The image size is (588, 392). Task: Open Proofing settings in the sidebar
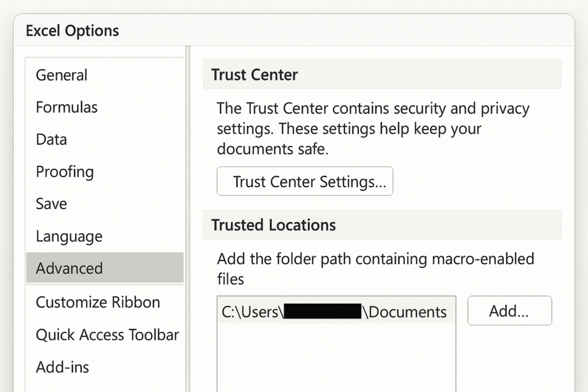[x=64, y=172]
